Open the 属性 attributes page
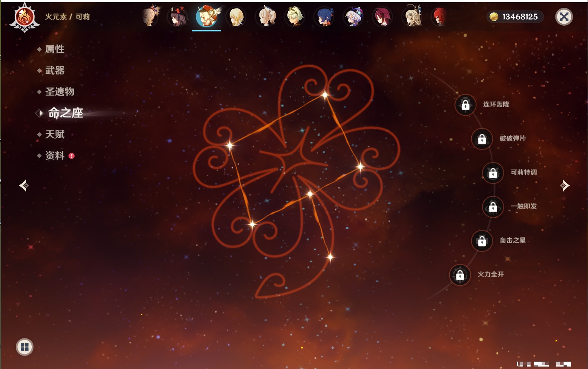The height and width of the screenshot is (369, 588). tap(55, 49)
